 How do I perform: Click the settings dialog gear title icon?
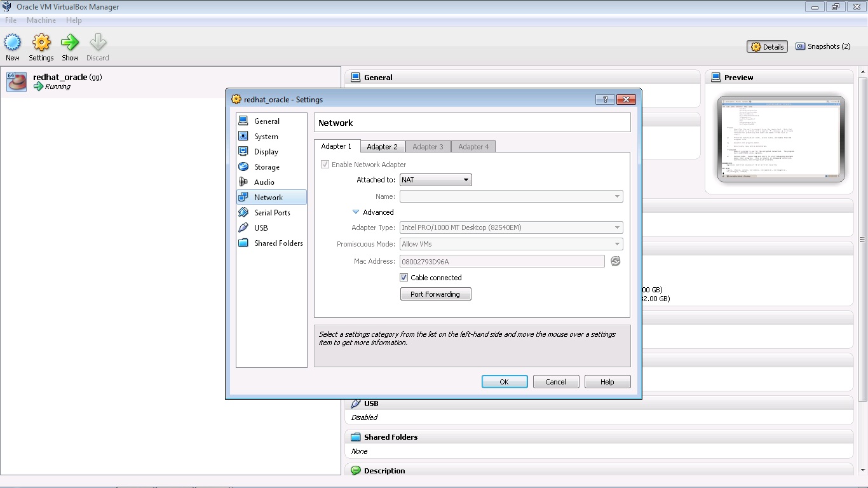[236, 99]
